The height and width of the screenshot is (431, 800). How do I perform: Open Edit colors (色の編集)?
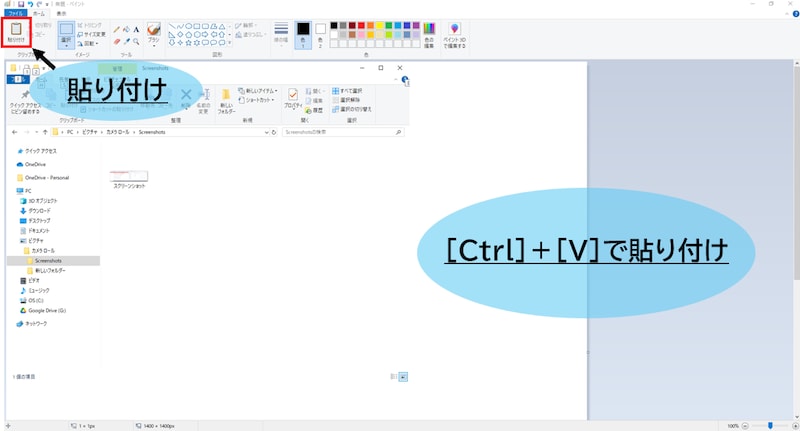[x=429, y=35]
